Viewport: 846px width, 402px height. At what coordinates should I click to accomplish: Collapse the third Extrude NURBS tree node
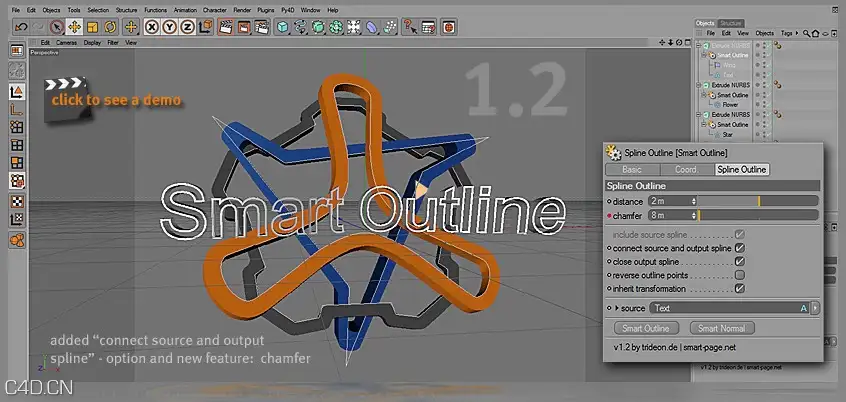[699, 115]
